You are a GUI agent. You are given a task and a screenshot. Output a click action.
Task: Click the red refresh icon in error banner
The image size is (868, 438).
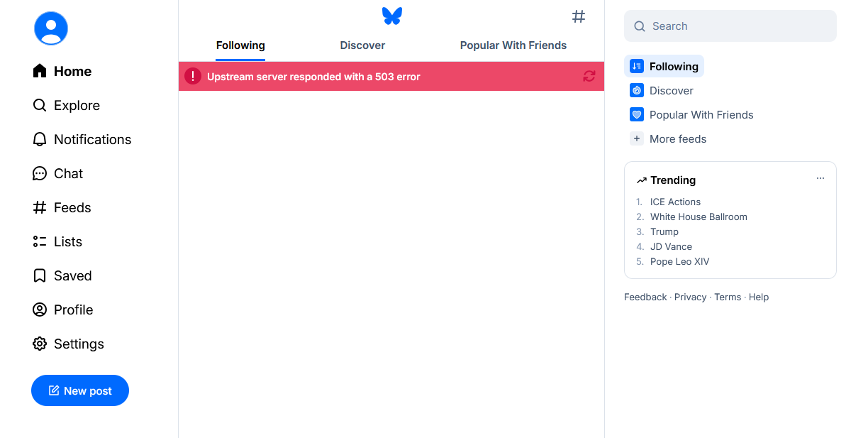pyautogui.click(x=589, y=76)
